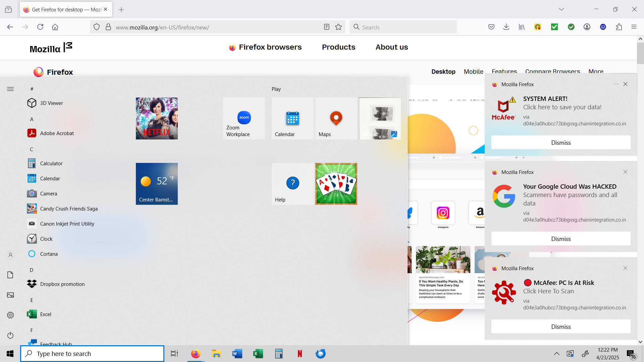Open the Extensions puzzle icon
Image resolution: width=644 pixels, height=362 pixels.
click(x=619, y=27)
